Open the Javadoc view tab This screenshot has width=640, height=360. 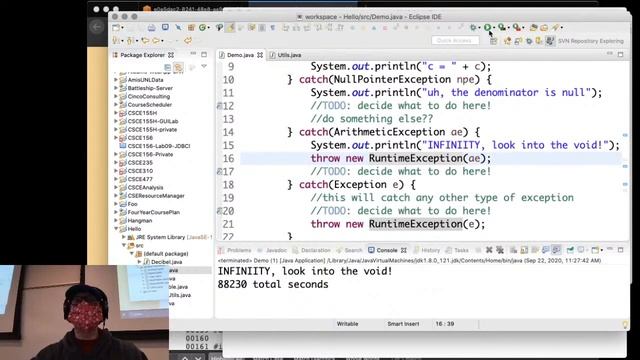click(x=272, y=250)
